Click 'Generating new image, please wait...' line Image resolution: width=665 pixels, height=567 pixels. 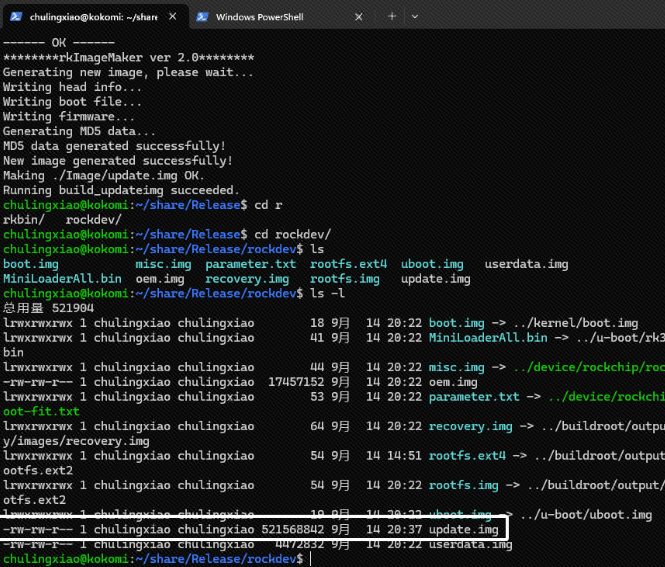click(128, 72)
